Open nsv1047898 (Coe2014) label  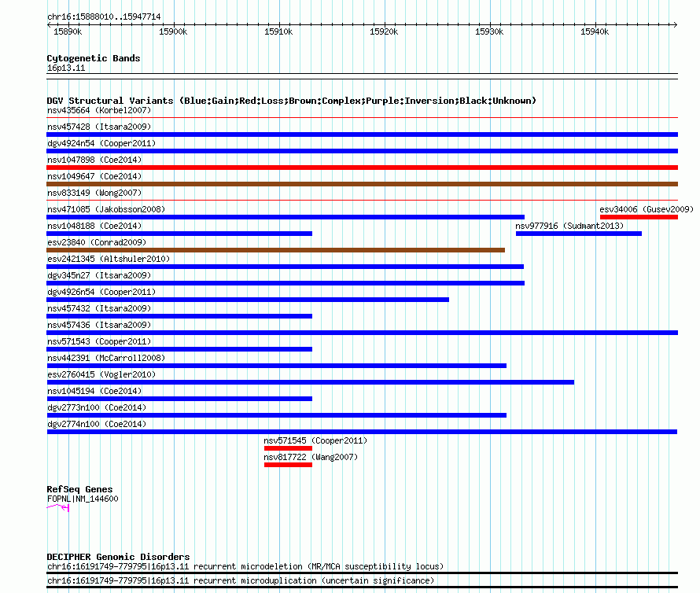click(x=94, y=160)
